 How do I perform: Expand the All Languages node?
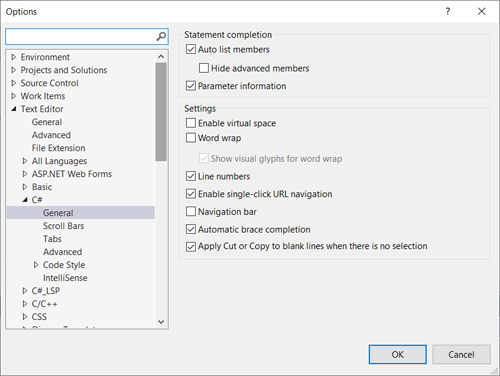[25, 161]
